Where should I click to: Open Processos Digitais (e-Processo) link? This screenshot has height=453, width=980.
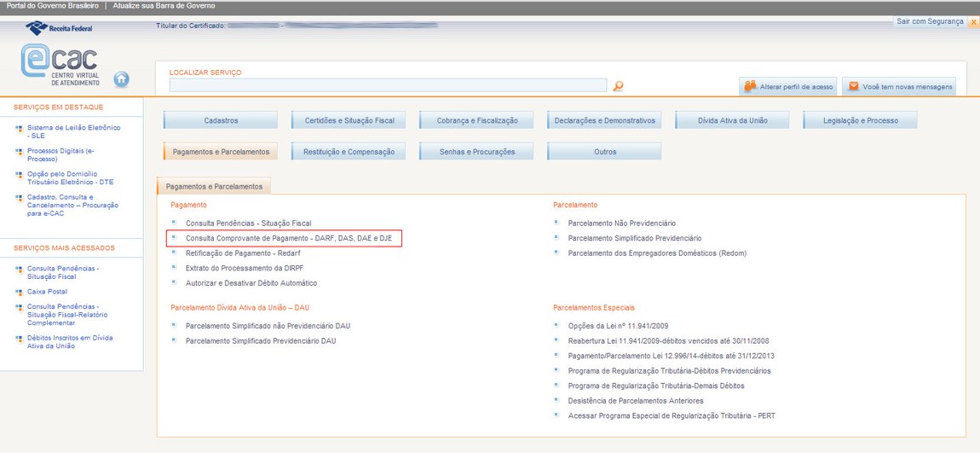tap(60, 154)
